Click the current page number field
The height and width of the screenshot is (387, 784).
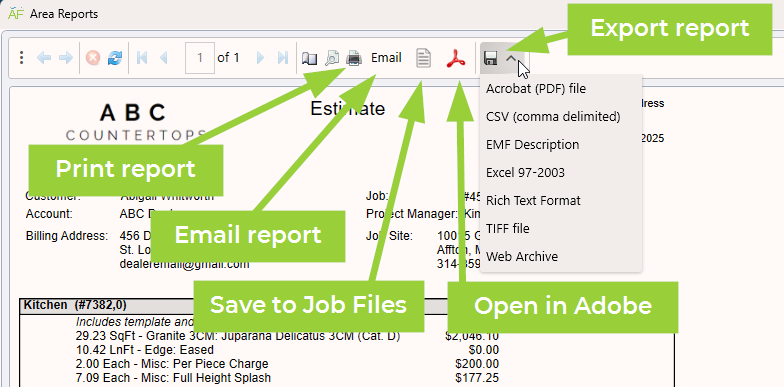click(200, 58)
